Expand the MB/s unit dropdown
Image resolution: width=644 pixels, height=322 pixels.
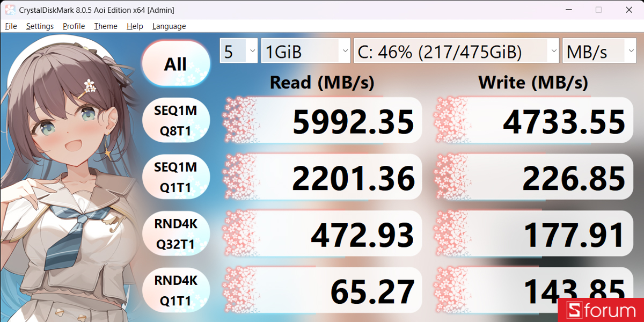(600, 52)
